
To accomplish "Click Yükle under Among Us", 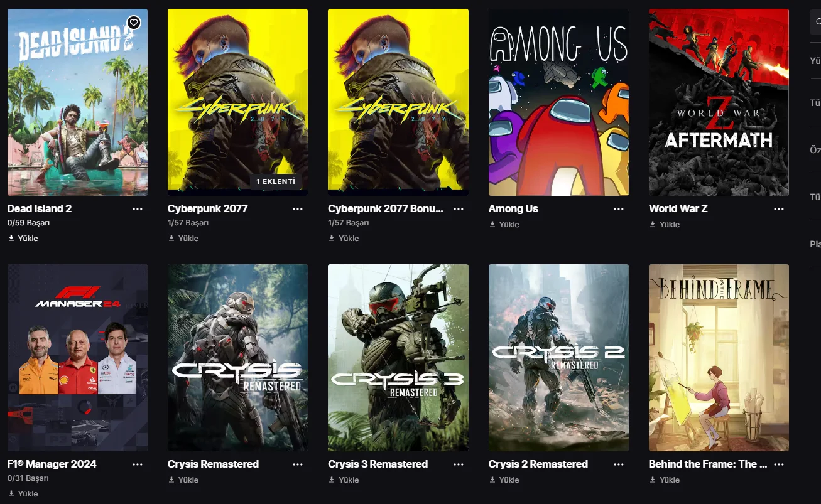I will pyautogui.click(x=504, y=225).
